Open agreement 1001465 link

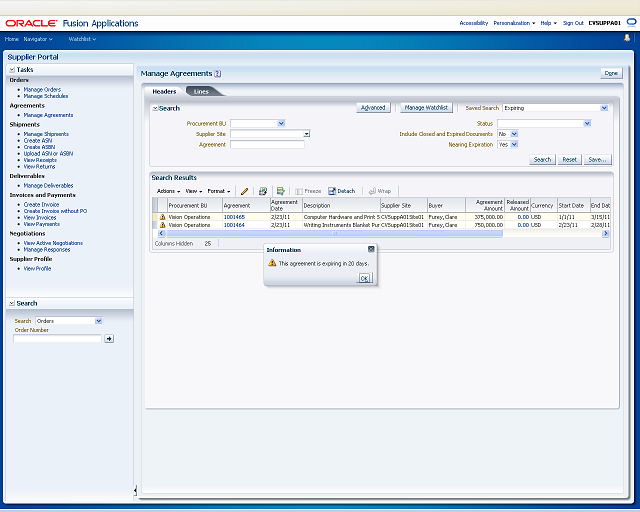234,217
